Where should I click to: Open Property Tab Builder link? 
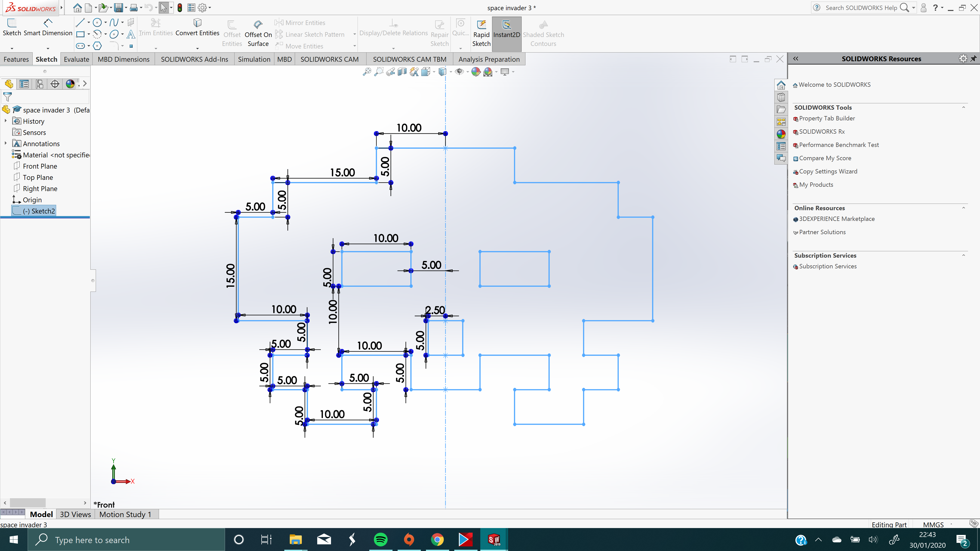click(827, 118)
